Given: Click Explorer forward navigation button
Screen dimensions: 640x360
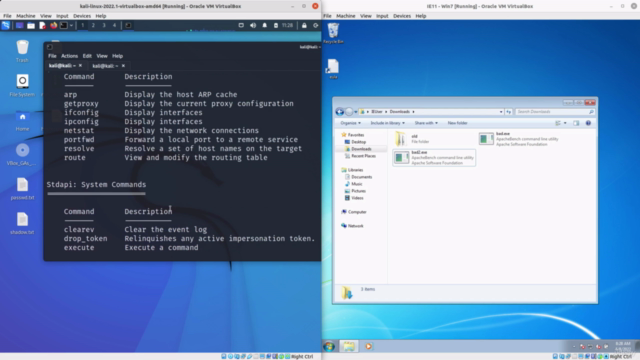Looking at the screenshot, I should click(x=349, y=111).
